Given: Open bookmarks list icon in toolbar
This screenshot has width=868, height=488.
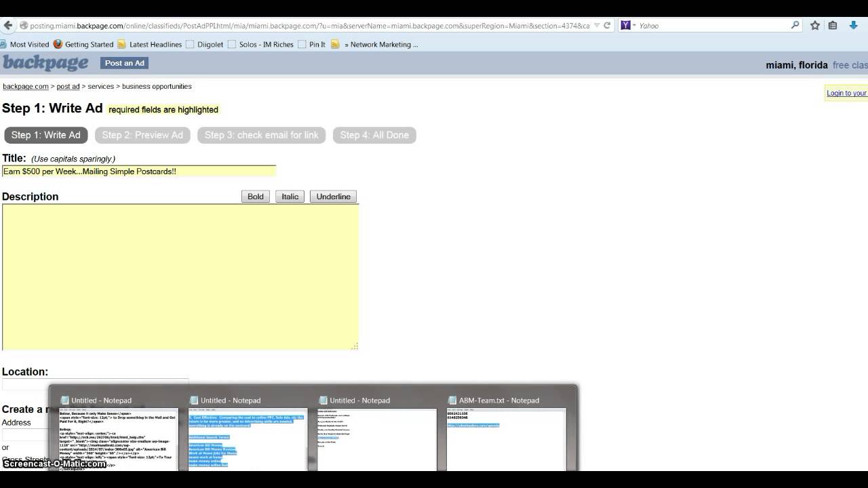Looking at the screenshot, I should tap(833, 25).
